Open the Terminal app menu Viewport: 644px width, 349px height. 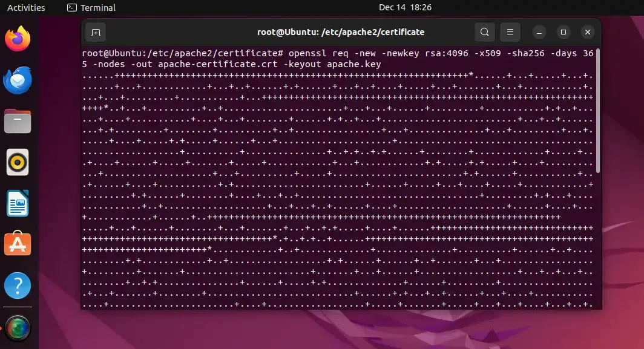point(91,7)
